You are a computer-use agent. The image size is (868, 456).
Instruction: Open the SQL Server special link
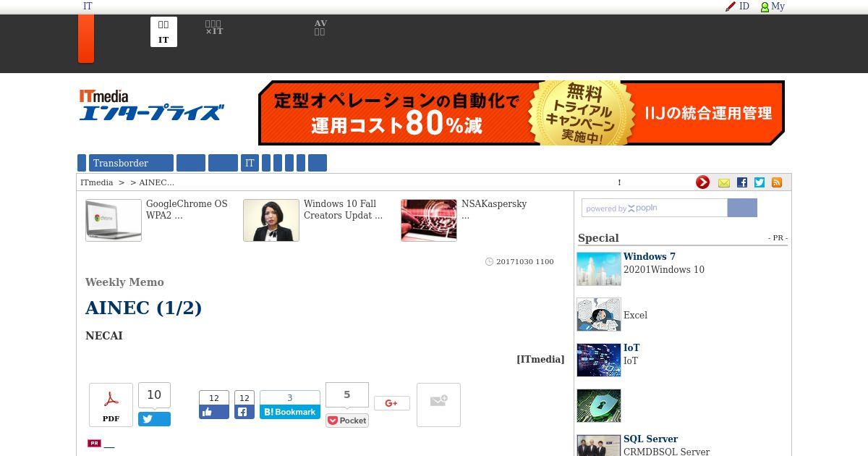point(650,439)
